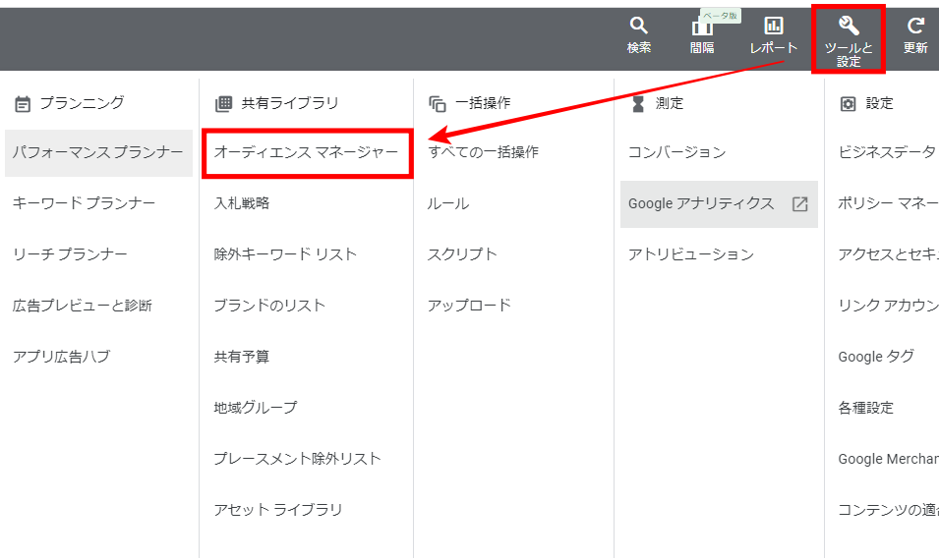Click the 更新 refresh icon
The image size is (939, 560).
(x=915, y=26)
